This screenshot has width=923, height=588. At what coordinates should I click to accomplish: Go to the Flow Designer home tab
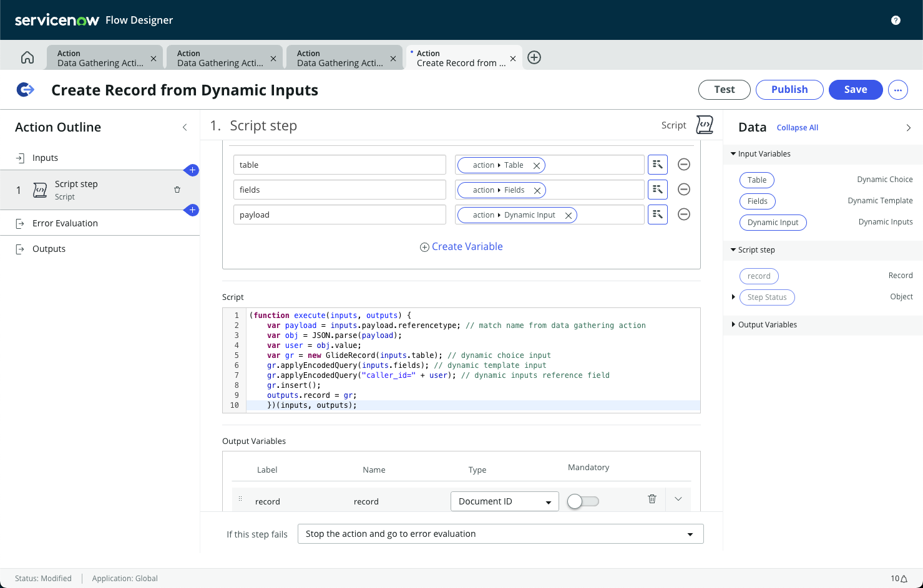[x=27, y=57]
